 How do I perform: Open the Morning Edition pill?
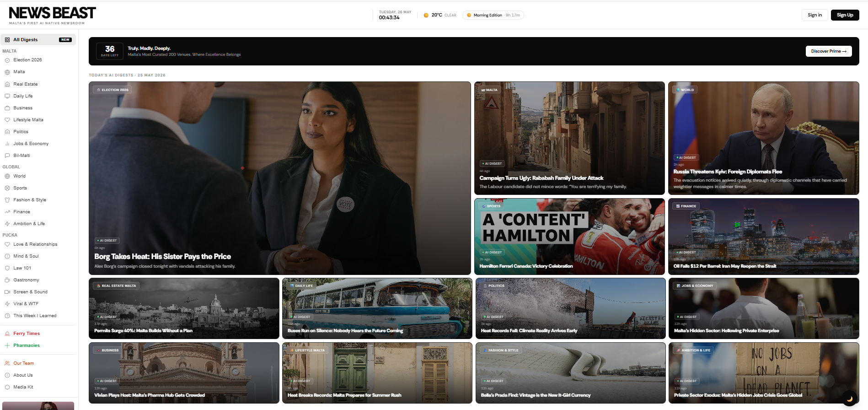[493, 15]
